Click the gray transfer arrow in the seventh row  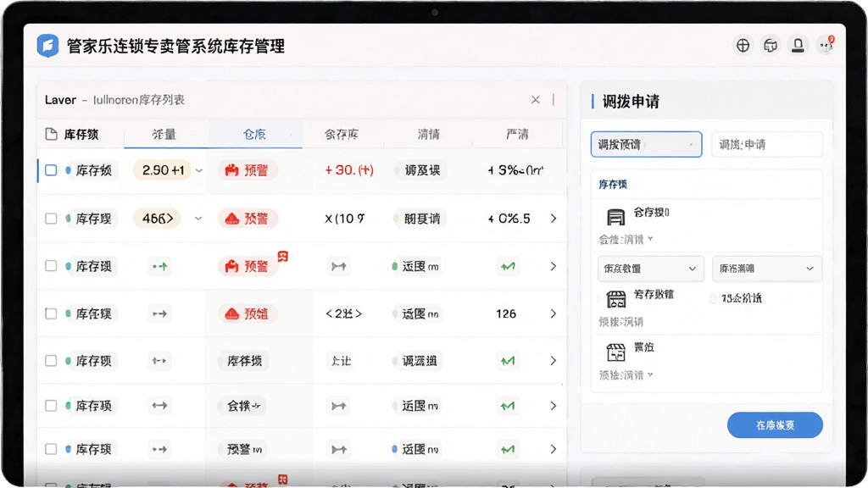(339, 449)
